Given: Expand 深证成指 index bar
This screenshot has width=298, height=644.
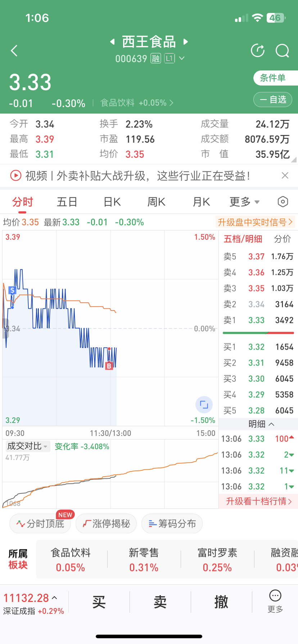Looking at the screenshot, I should [33, 604].
